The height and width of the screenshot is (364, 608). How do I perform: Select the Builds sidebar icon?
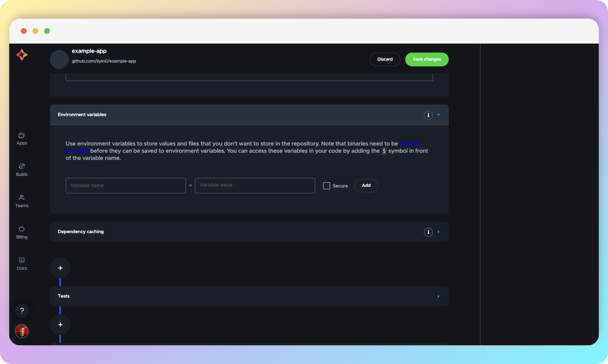21,169
